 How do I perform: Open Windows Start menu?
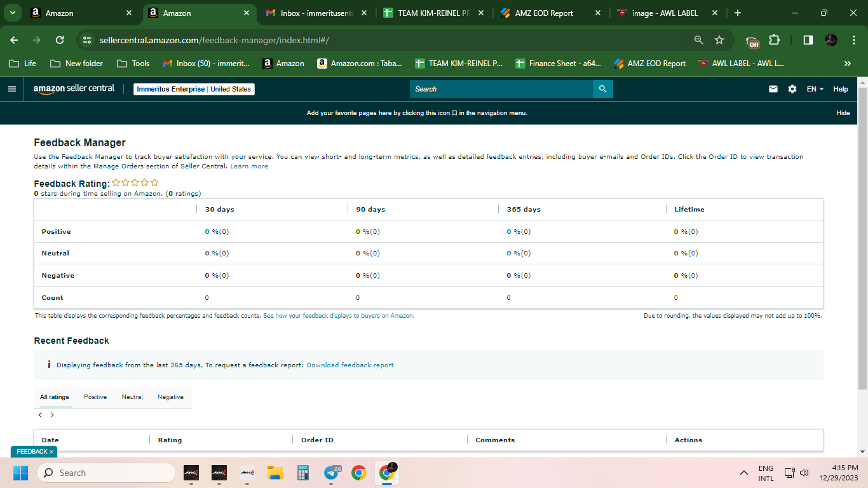click(x=21, y=473)
